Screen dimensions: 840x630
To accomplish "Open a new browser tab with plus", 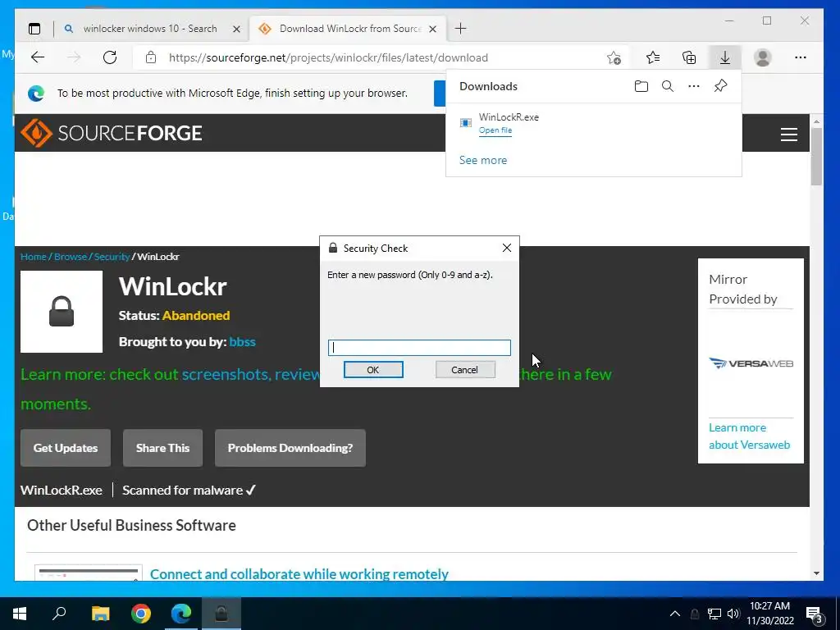I will point(460,29).
